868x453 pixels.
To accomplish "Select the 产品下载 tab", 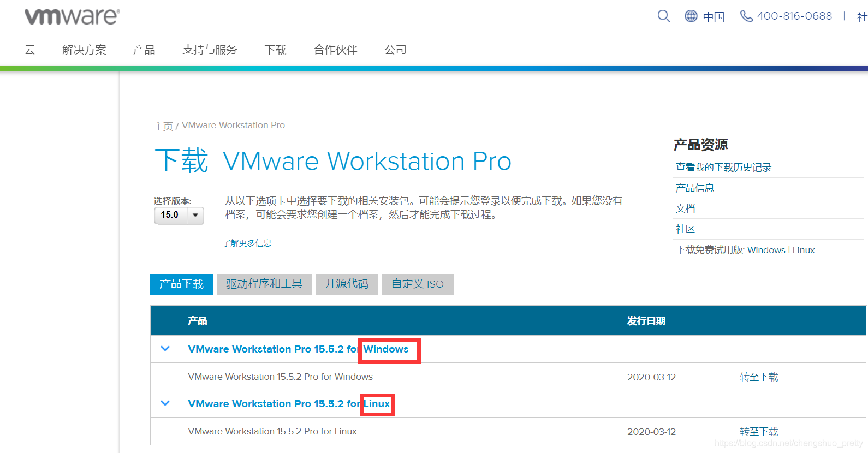I will (x=181, y=284).
